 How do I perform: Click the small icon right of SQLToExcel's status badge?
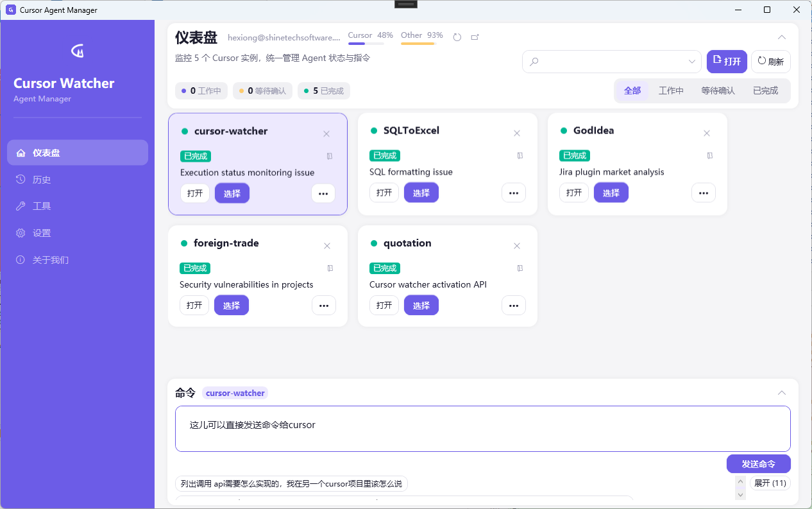click(520, 155)
